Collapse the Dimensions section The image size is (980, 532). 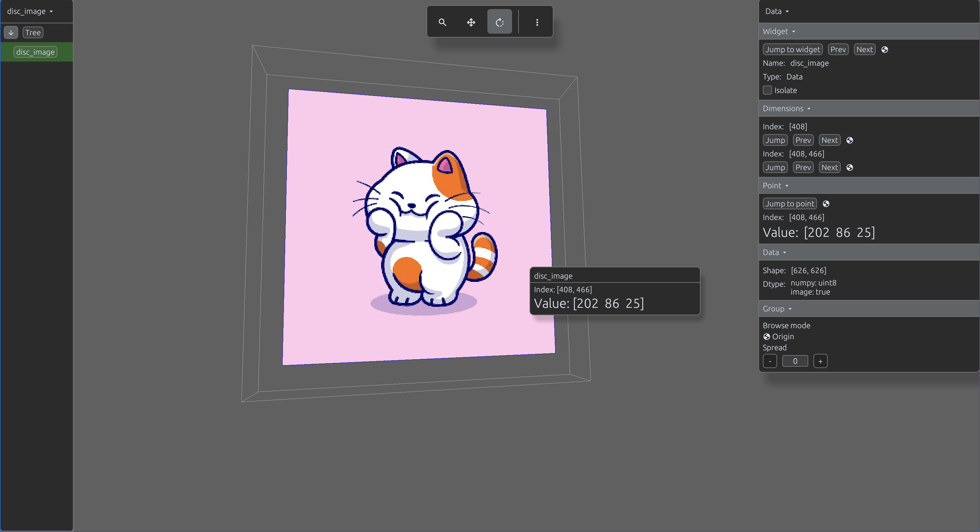786,109
